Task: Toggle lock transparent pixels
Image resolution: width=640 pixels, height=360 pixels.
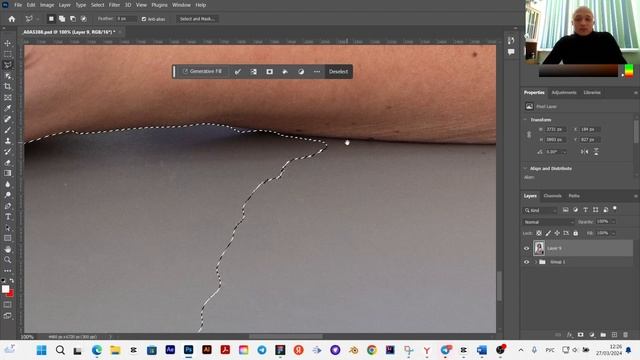Action: [539, 233]
